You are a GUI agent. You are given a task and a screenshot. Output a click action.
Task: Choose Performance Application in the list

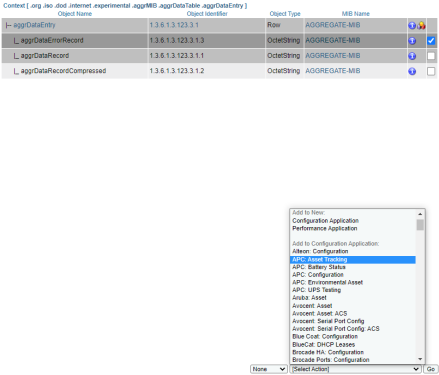point(325,228)
